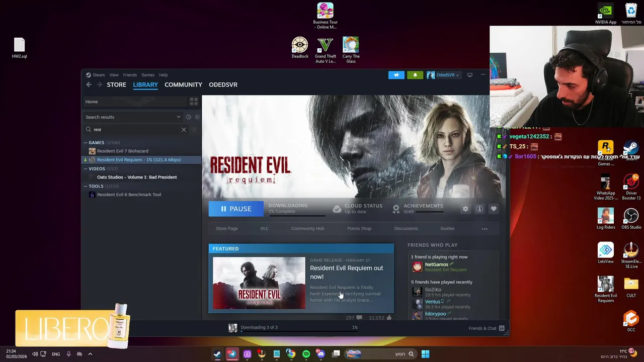Open downloads via bottom 'Downloading 3 of 3' bar
Screen dimensions: 644x362
tap(299, 328)
